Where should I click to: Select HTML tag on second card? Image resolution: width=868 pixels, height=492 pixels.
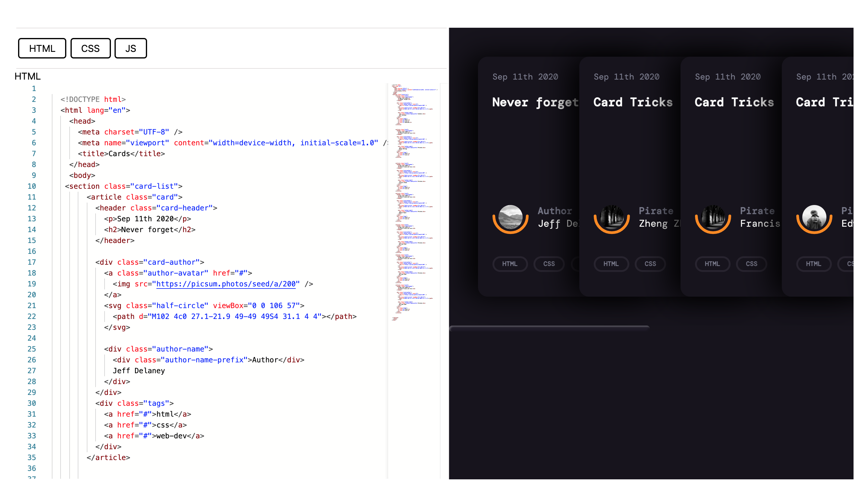(611, 263)
